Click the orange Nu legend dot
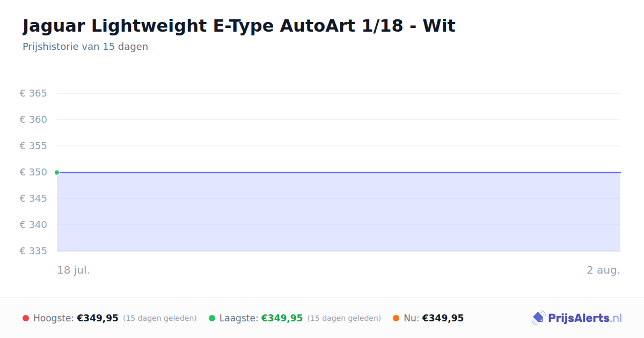The height and width of the screenshot is (338, 644). click(396, 318)
